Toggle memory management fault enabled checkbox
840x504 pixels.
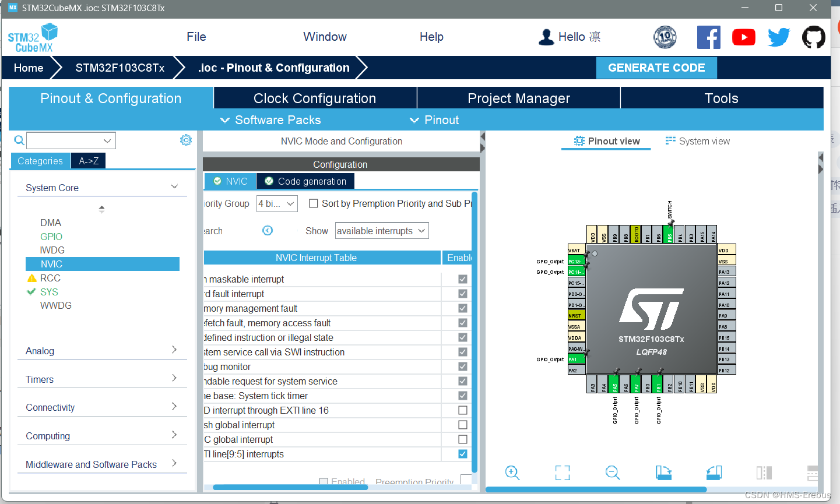coord(463,308)
